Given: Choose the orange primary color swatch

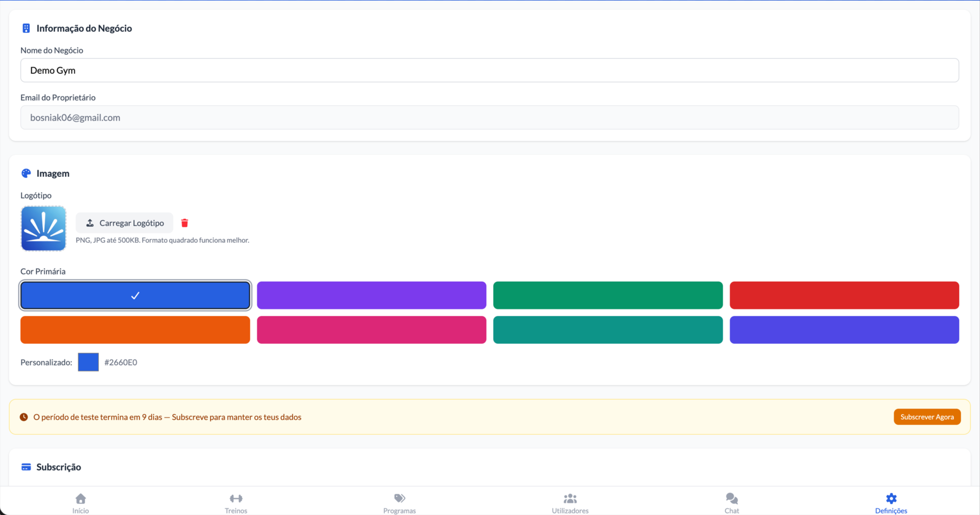Looking at the screenshot, I should pos(135,330).
